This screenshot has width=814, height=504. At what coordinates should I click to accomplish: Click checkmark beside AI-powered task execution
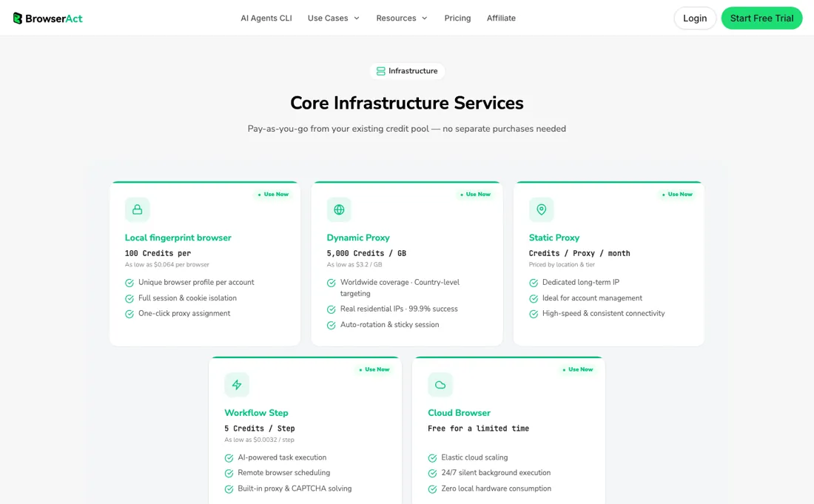click(229, 458)
